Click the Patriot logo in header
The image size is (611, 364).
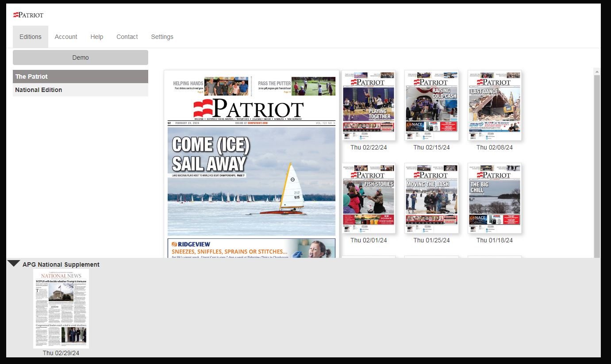point(28,15)
